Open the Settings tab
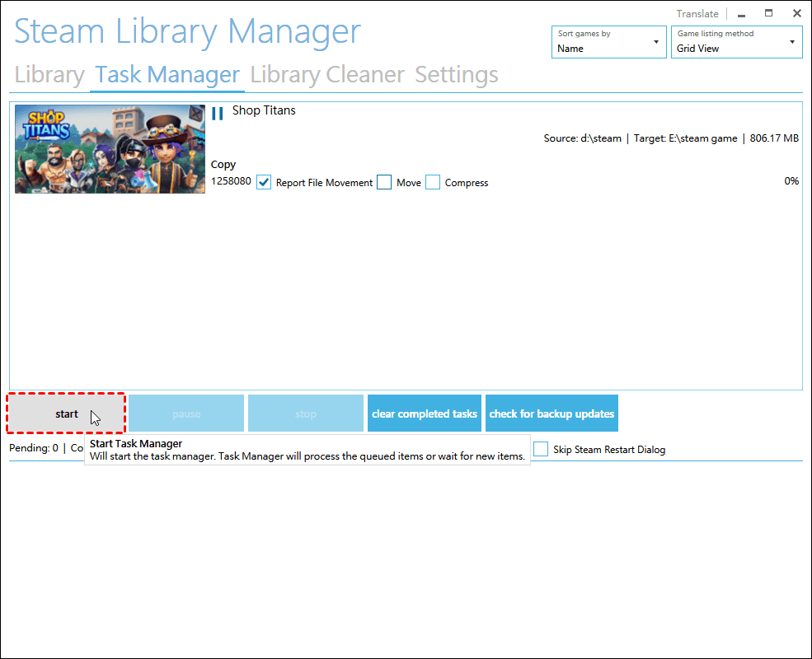812x659 pixels. pos(457,75)
